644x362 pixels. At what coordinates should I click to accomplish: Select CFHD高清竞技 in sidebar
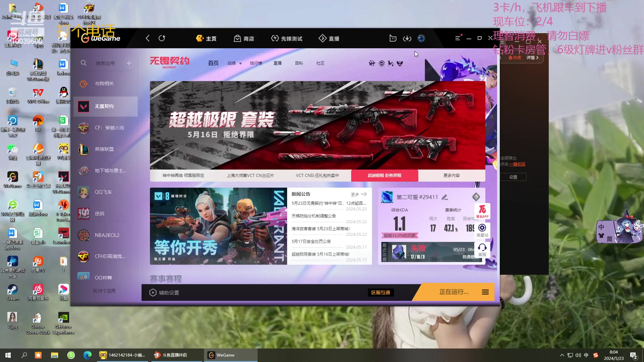106,256
